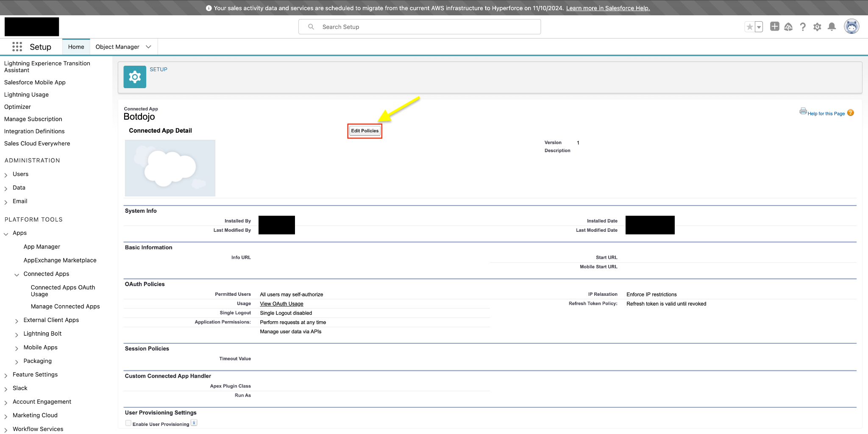Open Lightning Experience Transition Assistant
The image size is (868, 434).
(x=47, y=67)
